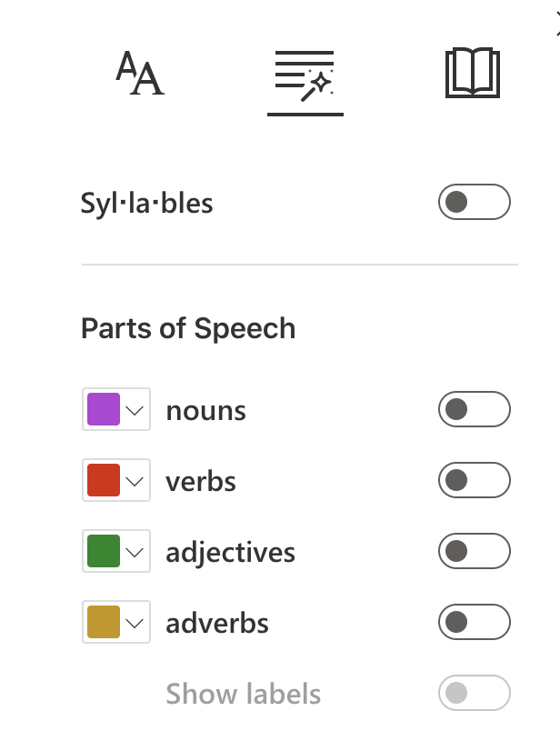Switch on adverbs highlighting

point(474,622)
